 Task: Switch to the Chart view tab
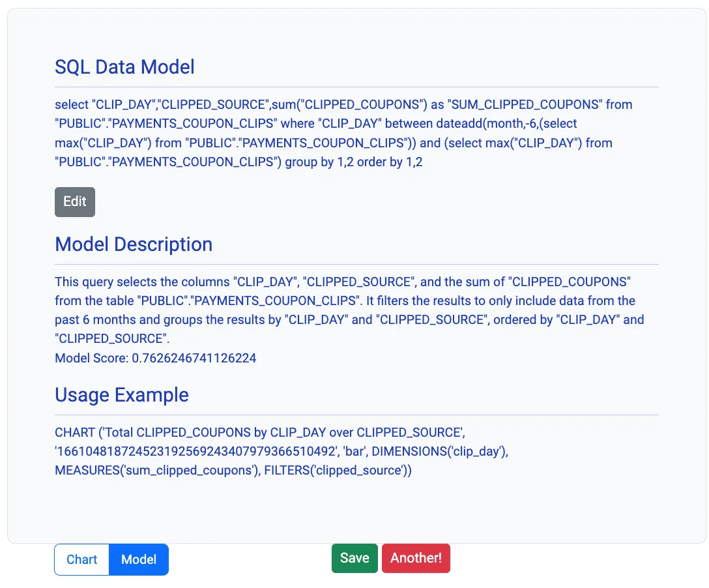coord(81,559)
